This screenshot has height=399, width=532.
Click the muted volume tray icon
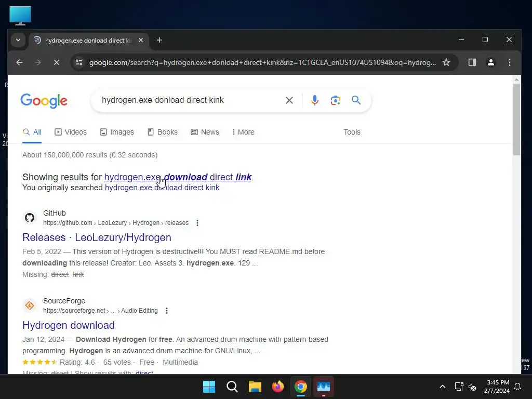472,387
